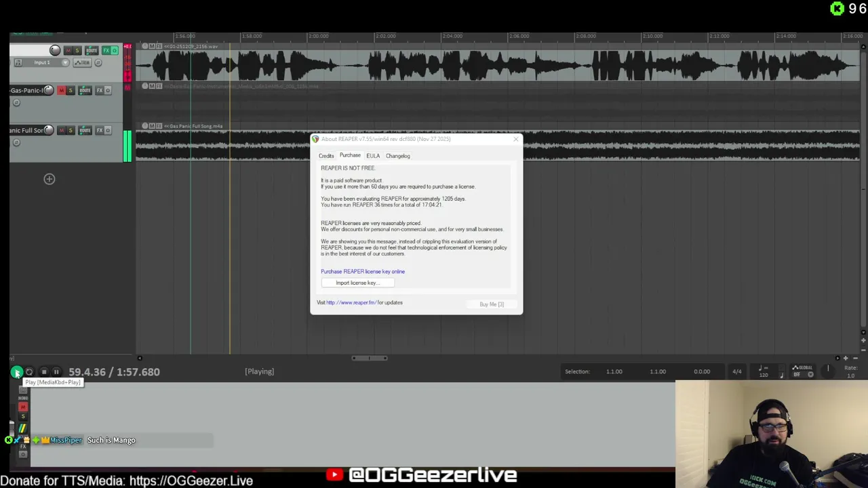Image resolution: width=868 pixels, height=488 pixels.
Task: Mute the Panic Full Song track
Action: tap(61, 130)
